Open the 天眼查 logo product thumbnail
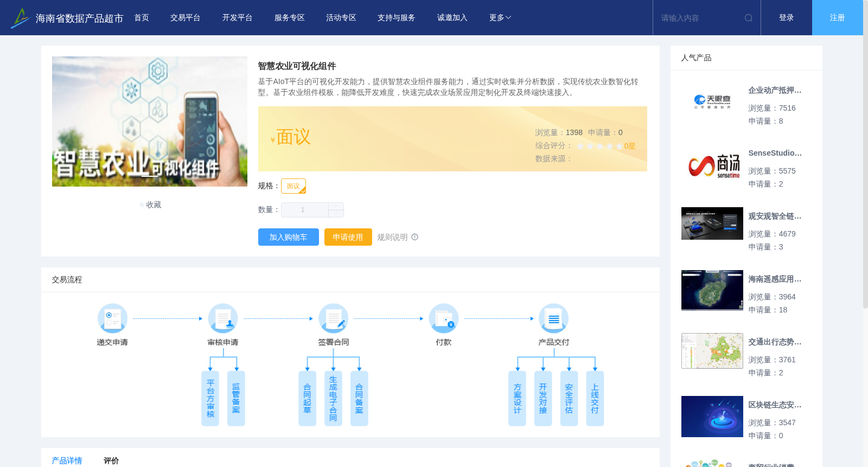This screenshot has height=467, width=868. click(712, 102)
